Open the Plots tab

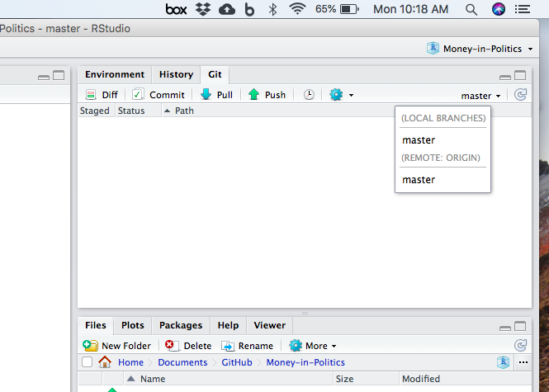point(133,325)
